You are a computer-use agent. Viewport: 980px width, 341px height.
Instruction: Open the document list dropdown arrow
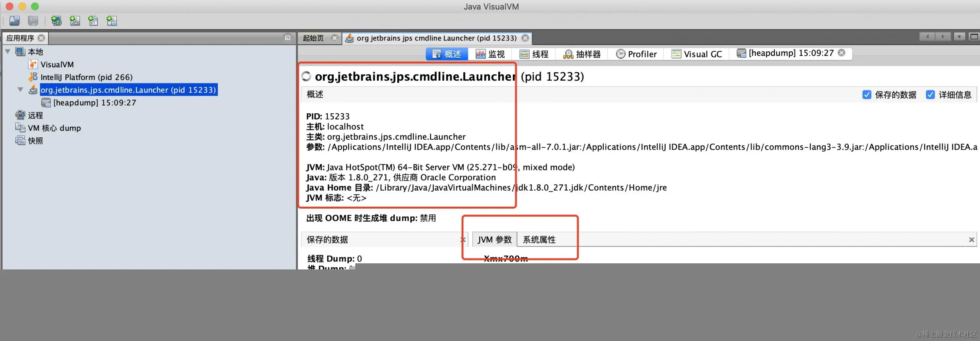click(x=959, y=37)
